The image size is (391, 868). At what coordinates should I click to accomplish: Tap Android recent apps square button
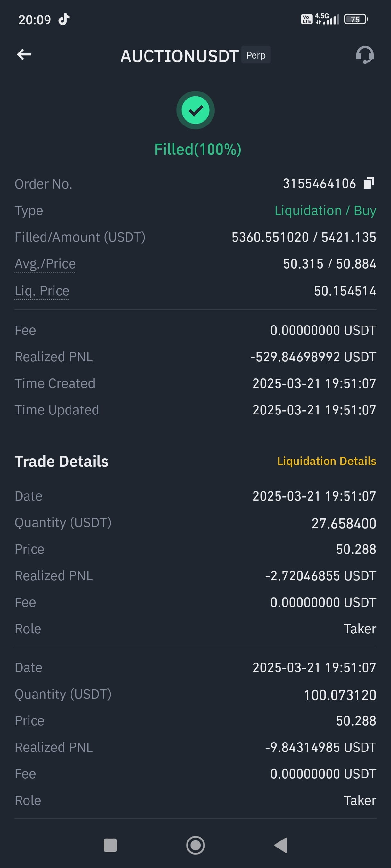coord(110,845)
